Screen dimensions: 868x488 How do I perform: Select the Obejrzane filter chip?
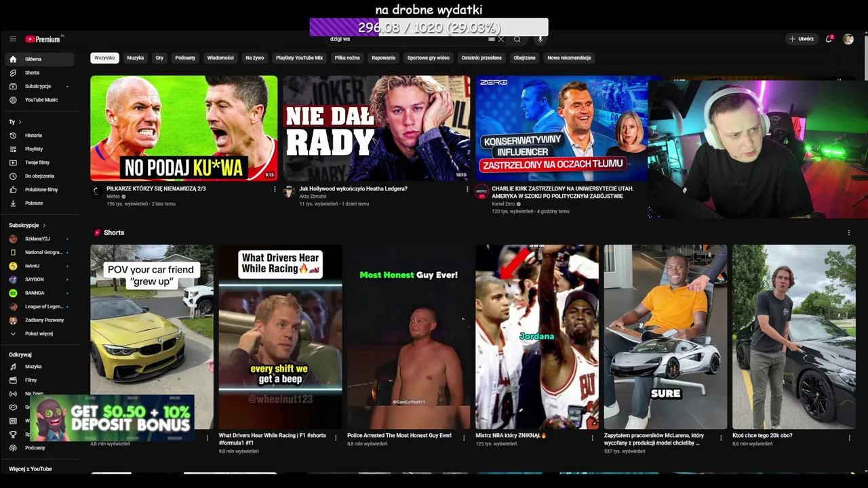tap(524, 58)
